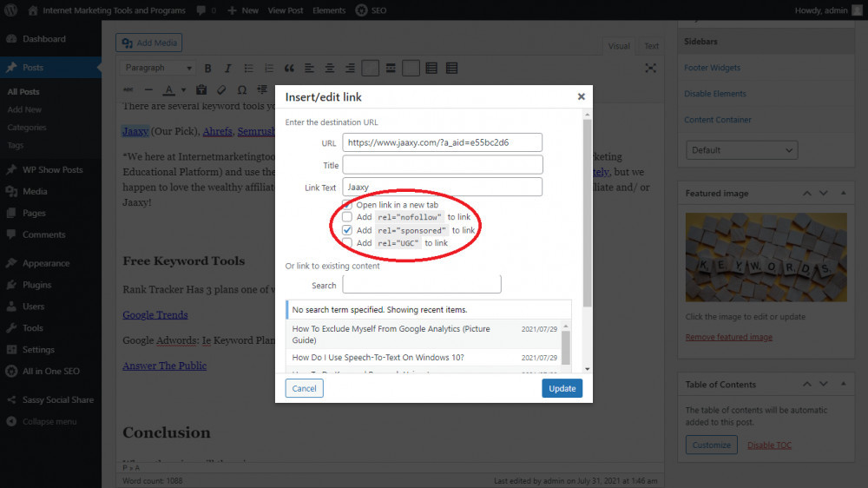Click the text color button
The height and width of the screenshot is (488, 868).
click(x=169, y=89)
